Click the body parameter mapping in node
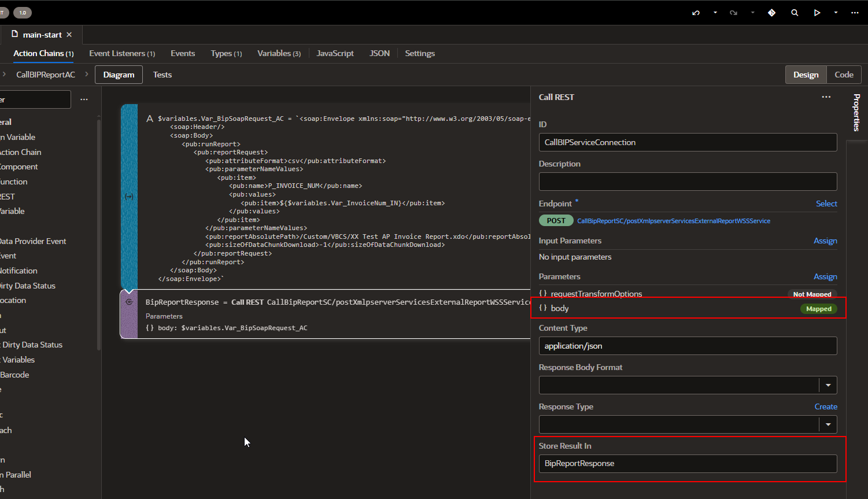The height and width of the screenshot is (499, 868). (226, 328)
